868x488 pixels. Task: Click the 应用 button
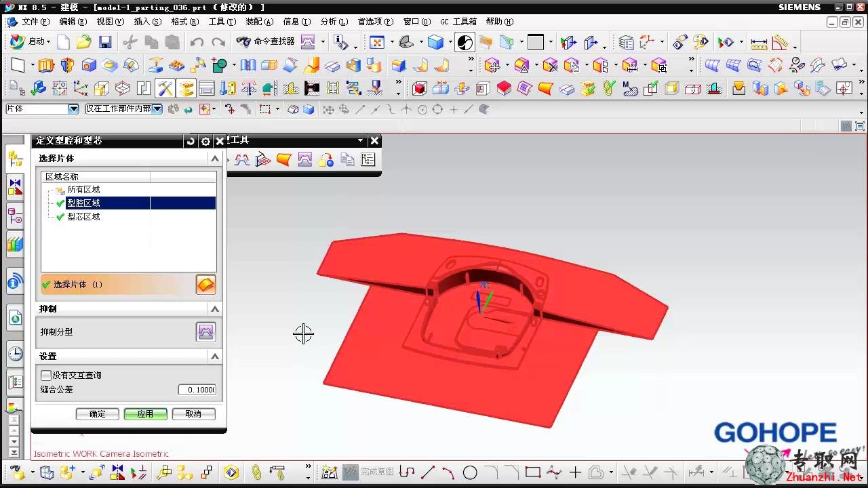146,414
